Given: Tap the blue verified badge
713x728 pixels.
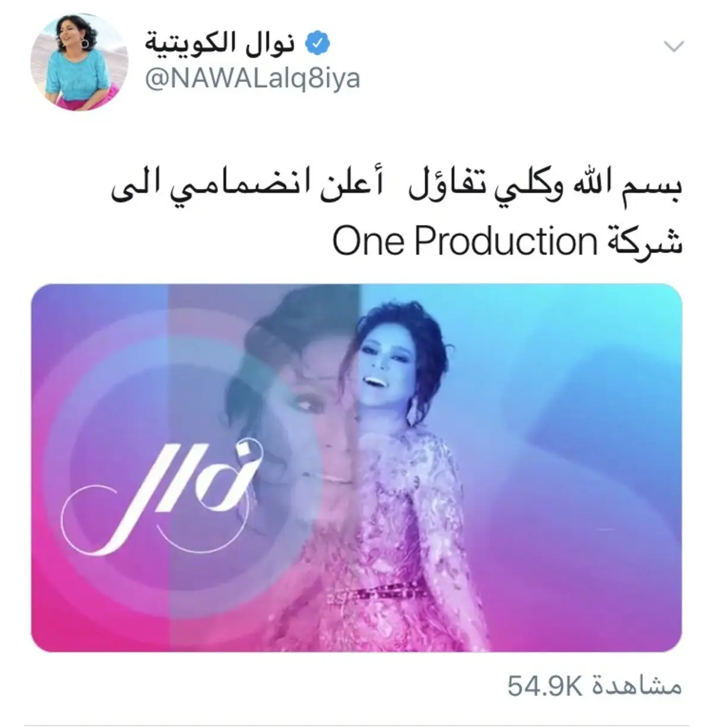Looking at the screenshot, I should [316, 43].
